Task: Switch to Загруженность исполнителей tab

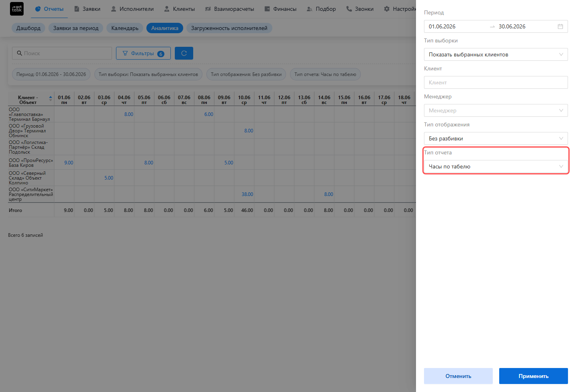Action: [x=229, y=28]
